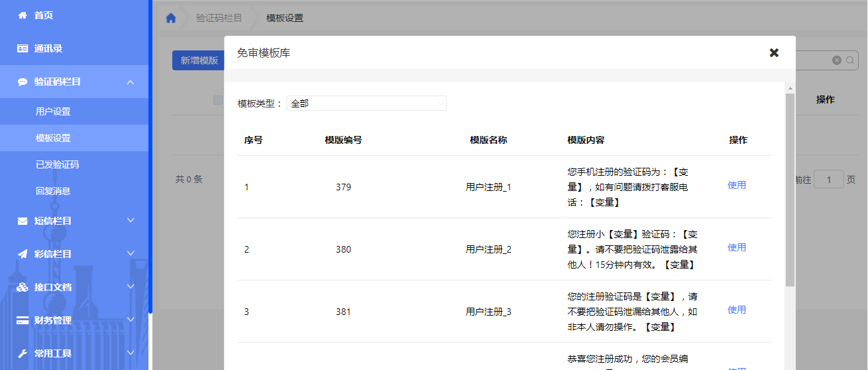868x370 pixels.
Task: Click the 通讯录 contact card icon
Action: pyautogui.click(x=23, y=48)
